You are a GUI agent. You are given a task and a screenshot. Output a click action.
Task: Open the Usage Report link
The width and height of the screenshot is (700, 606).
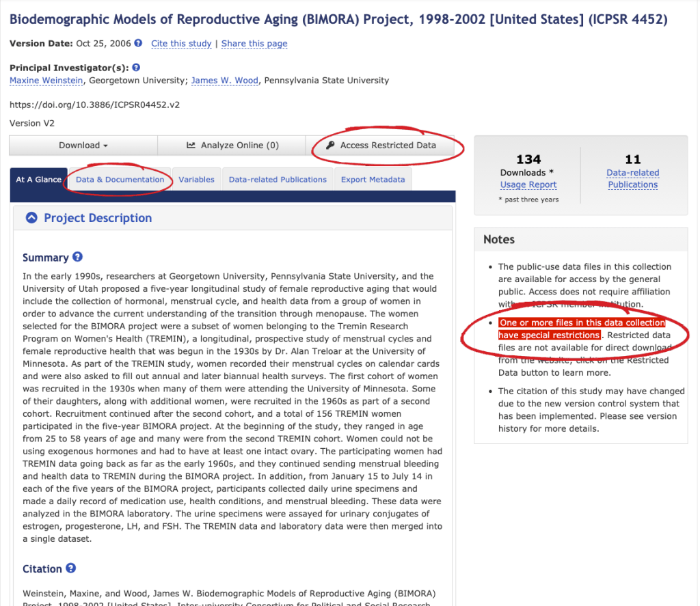528,184
